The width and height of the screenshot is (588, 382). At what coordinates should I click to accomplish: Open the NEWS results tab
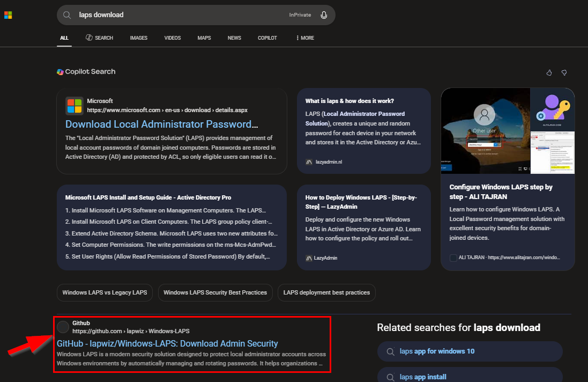[x=234, y=38]
